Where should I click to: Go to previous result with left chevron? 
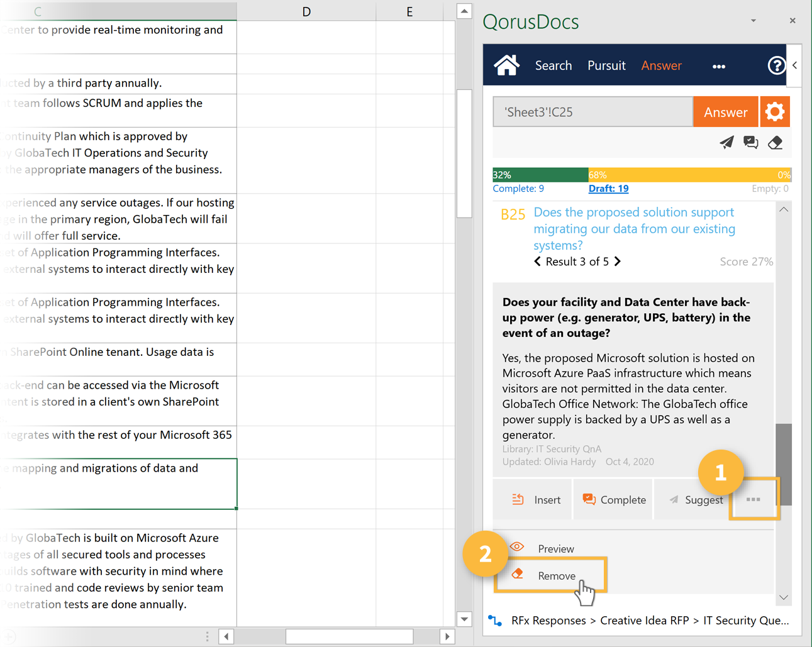[538, 262]
